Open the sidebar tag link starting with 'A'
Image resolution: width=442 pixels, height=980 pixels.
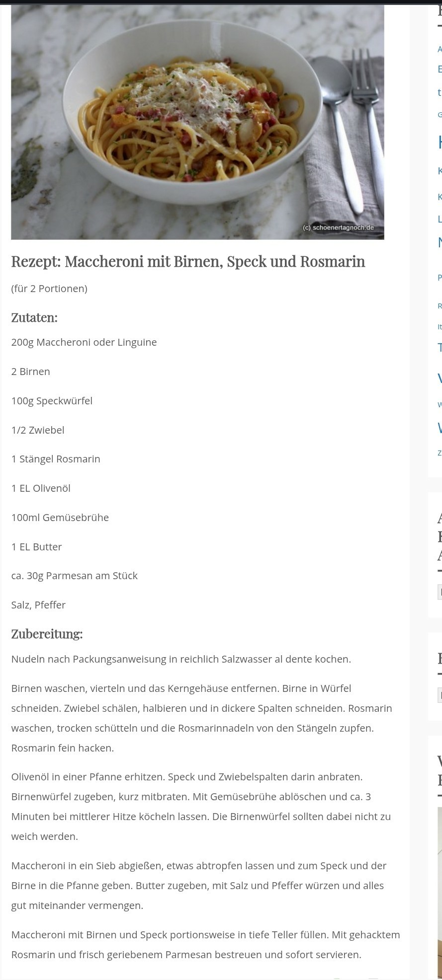click(440, 49)
